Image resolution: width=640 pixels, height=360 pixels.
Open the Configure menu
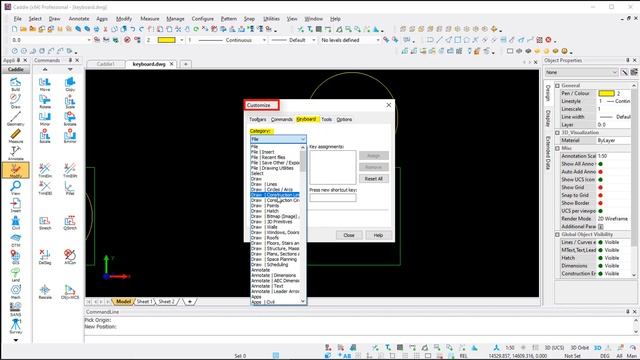[x=202, y=19]
